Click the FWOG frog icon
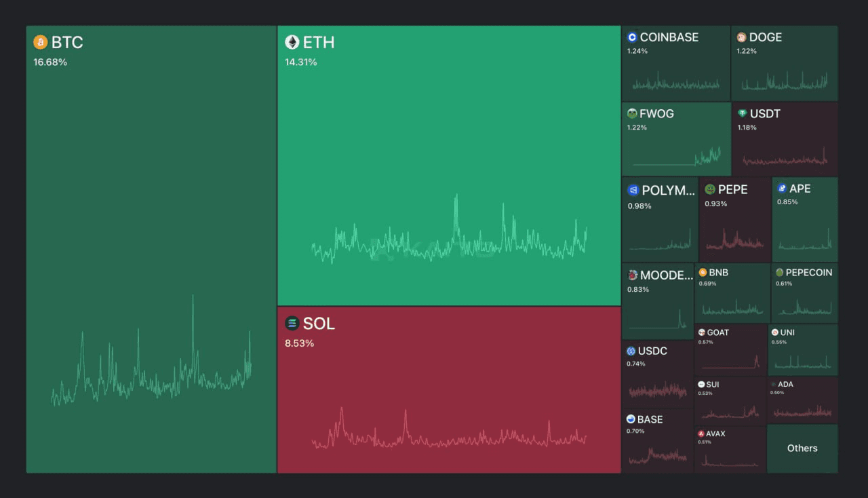 click(x=632, y=113)
